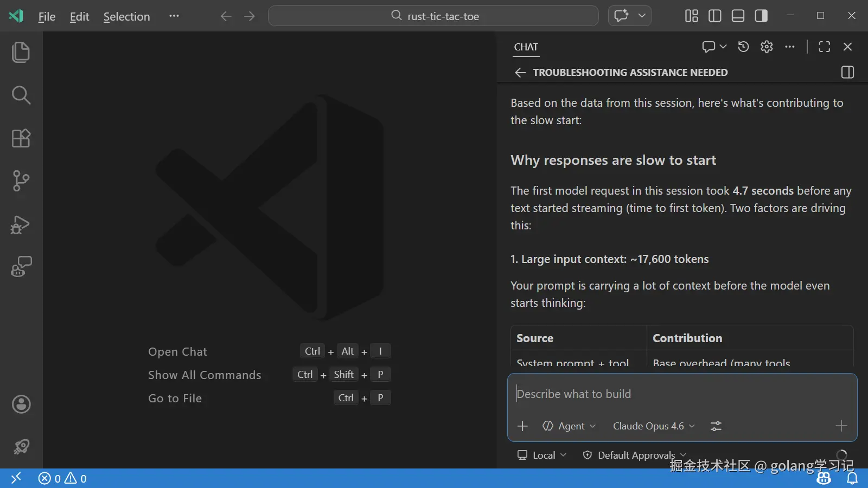Viewport: 868px width, 488px height.
Task: Open Customize Layout in title bar
Action: (x=692, y=16)
